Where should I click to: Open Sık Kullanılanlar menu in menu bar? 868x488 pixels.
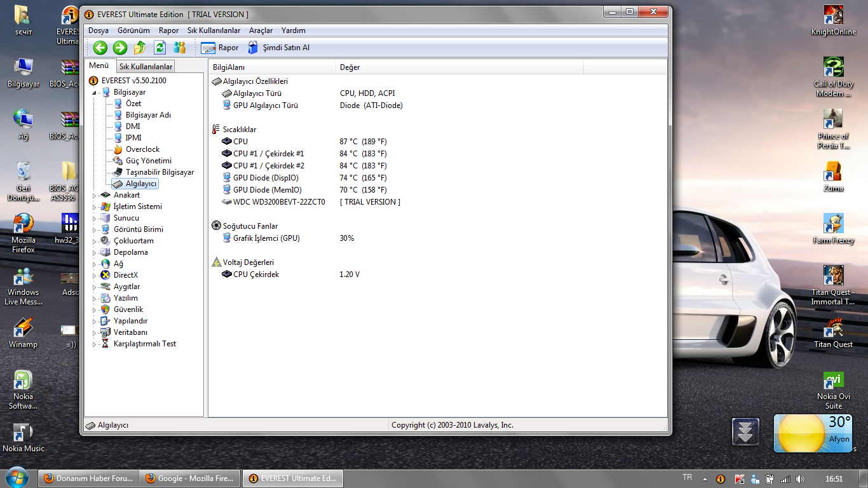(214, 30)
